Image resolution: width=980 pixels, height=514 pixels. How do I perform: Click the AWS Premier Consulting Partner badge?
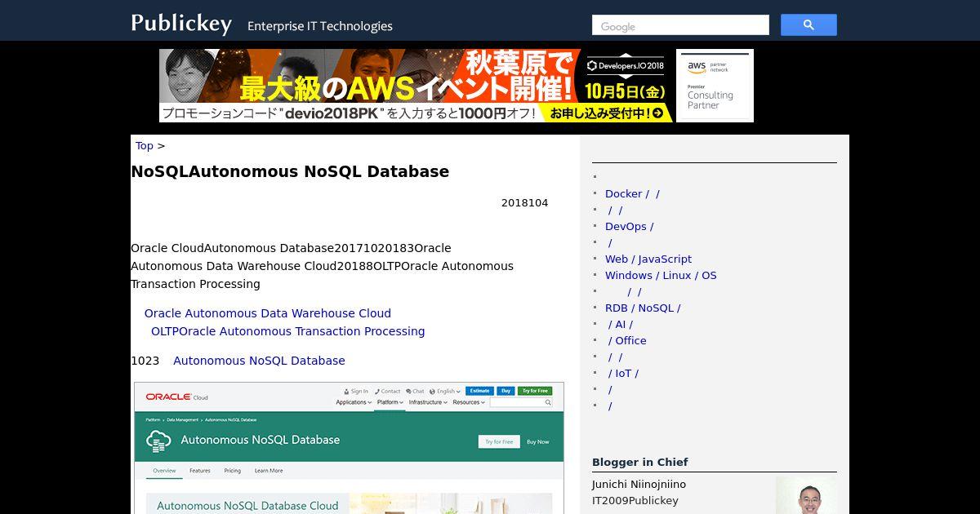click(715, 86)
